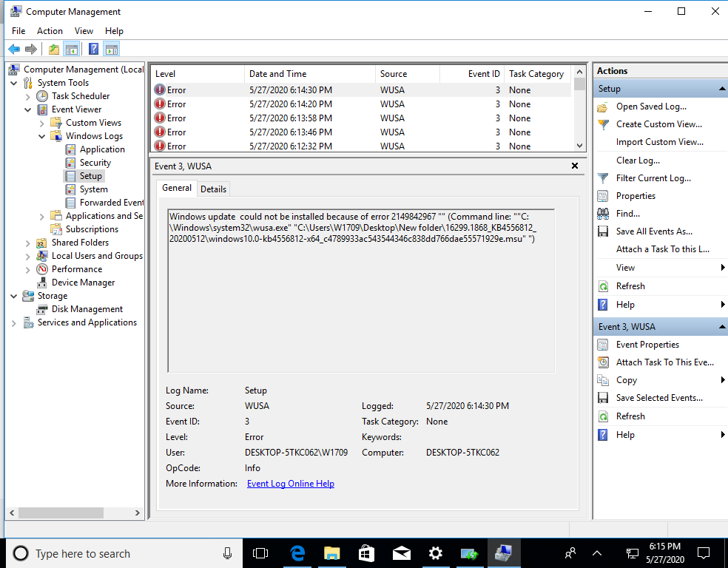This screenshot has width=728, height=568.
Task: Open the Help menu in menu bar
Action: pyautogui.click(x=114, y=31)
